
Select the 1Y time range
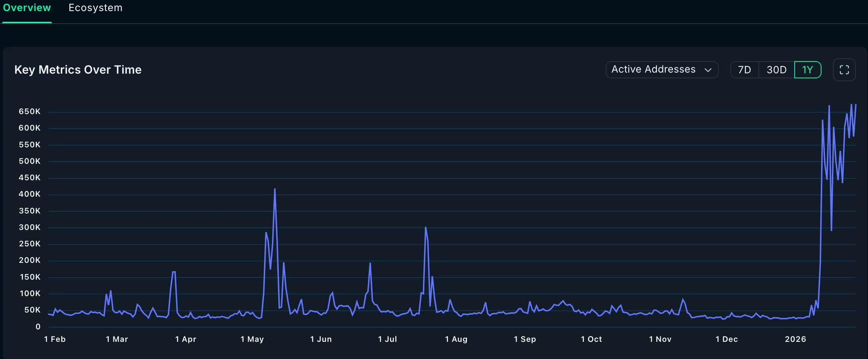808,70
